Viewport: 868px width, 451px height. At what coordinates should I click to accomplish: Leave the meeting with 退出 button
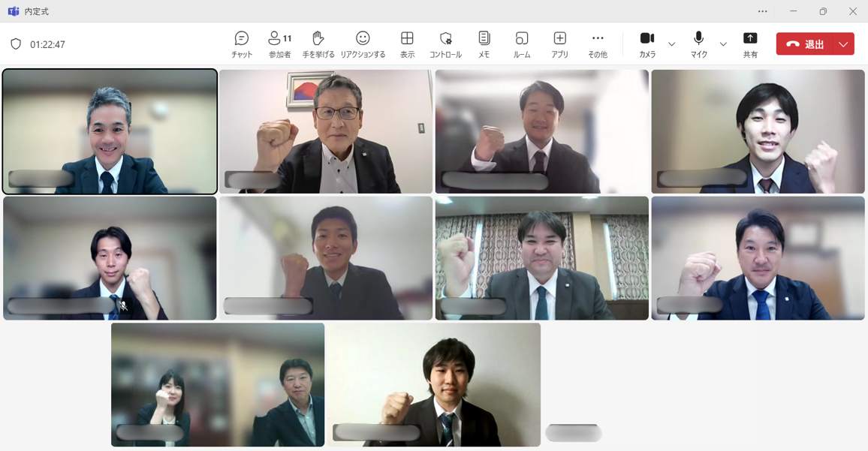pyautogui.click(x=804, y=44)
